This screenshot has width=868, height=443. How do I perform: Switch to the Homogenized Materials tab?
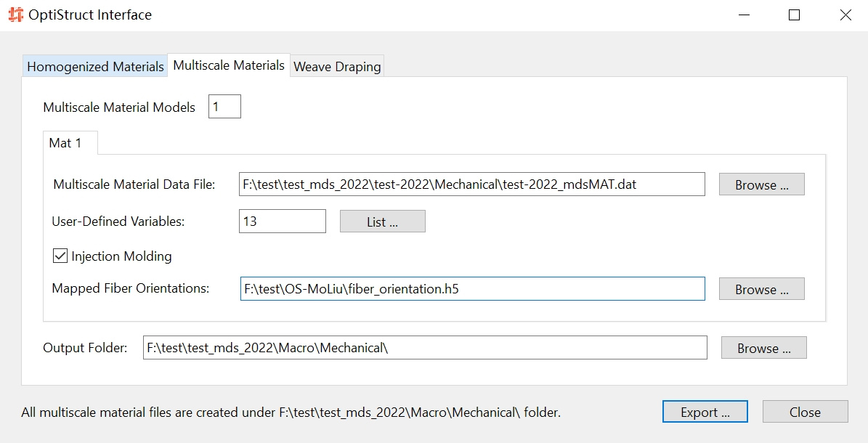point(95,67)
